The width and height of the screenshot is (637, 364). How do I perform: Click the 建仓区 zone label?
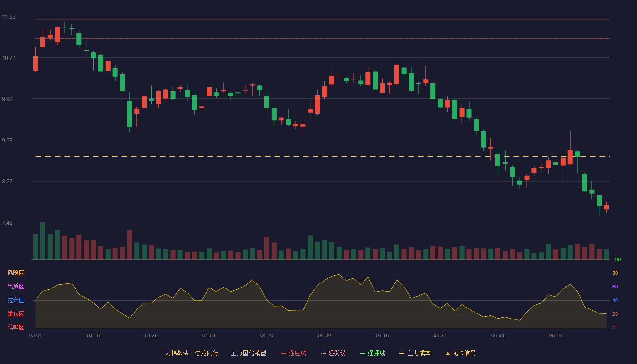[15, 314]
